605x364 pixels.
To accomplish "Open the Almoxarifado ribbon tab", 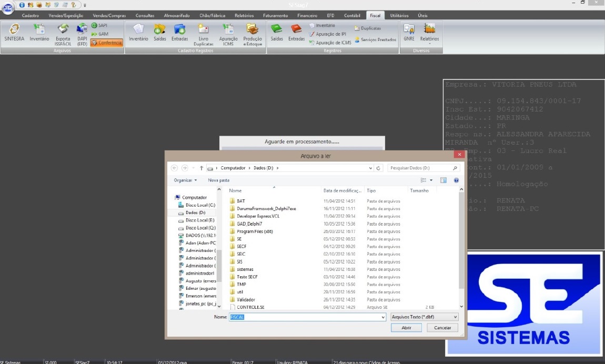I will tap(176, 16).
